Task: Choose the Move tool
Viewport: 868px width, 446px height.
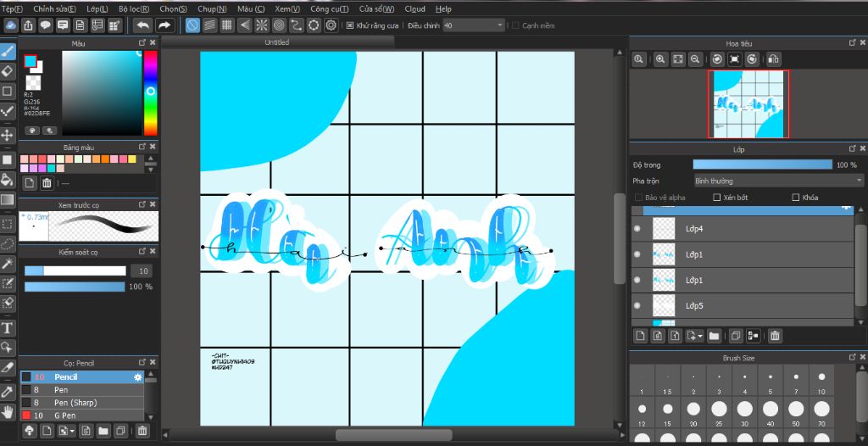Action: (7, 135)
